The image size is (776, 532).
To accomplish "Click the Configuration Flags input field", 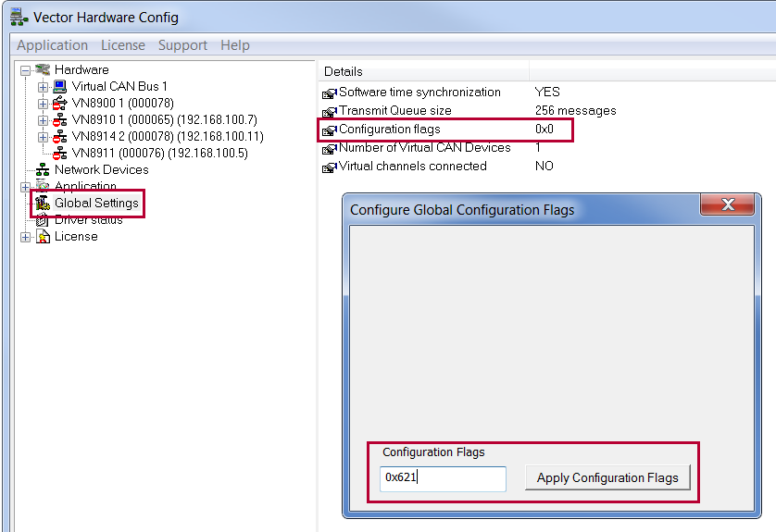I will pos(443,478).
